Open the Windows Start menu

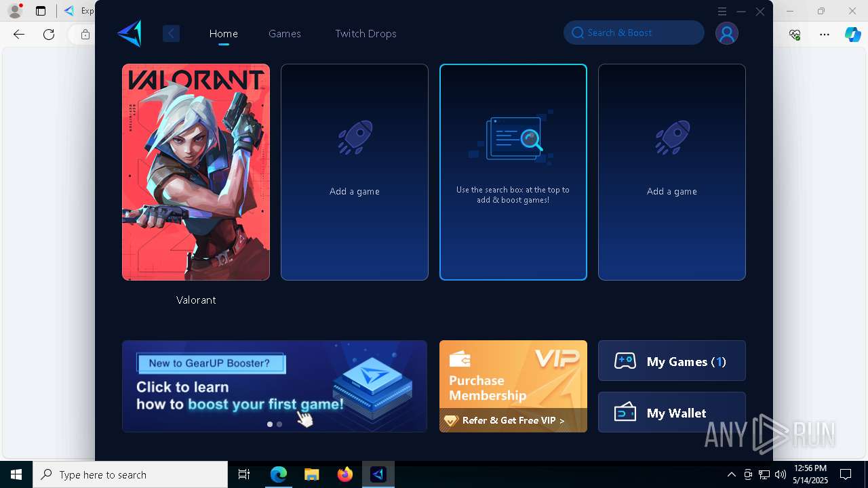[16, 474]
